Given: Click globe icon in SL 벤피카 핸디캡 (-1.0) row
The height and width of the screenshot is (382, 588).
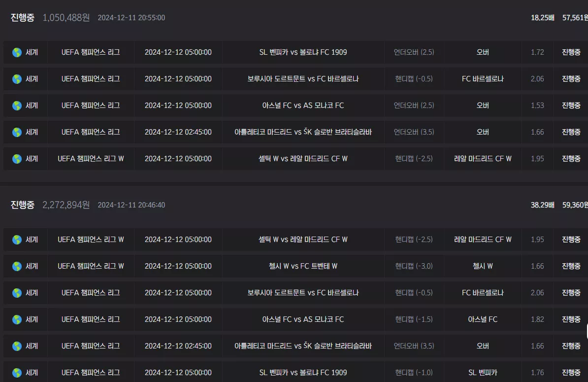Looking at the screenshot, I should tap(17, 373).
